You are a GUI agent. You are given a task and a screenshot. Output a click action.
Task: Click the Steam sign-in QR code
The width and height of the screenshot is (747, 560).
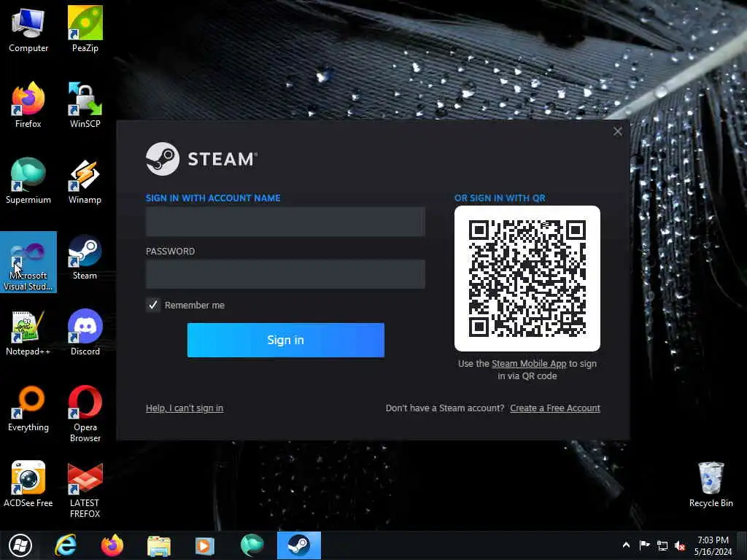(x=527, y=279)
